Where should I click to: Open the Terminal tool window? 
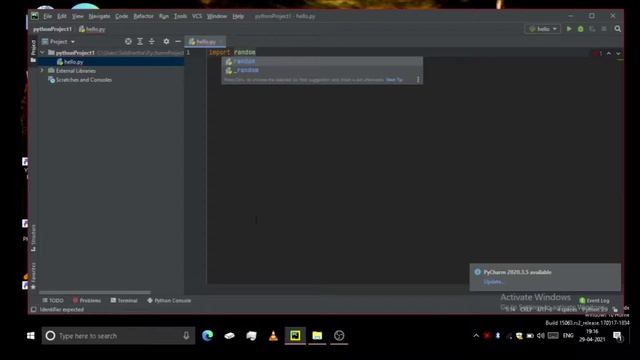(124, 300)
